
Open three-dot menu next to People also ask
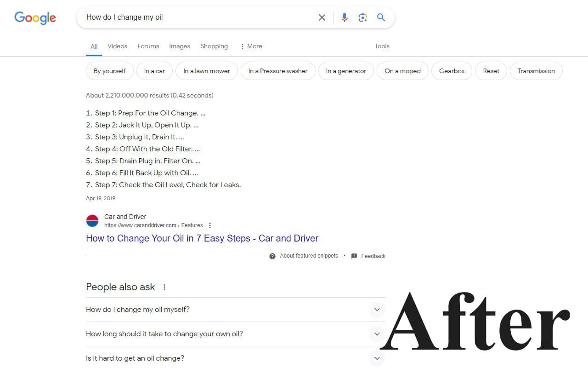[x=164, y=287]
